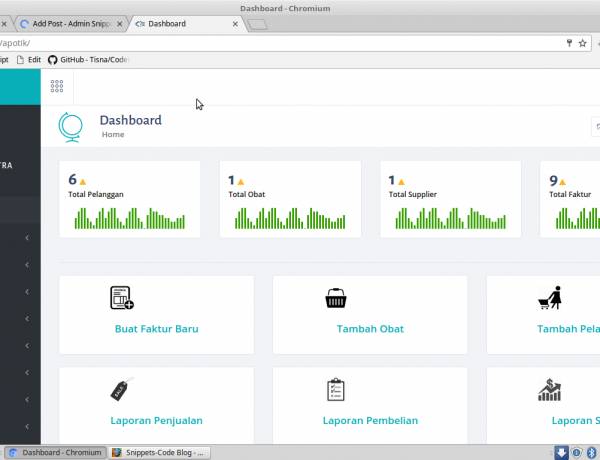Expand the third sidebar menu chevron

27,291
